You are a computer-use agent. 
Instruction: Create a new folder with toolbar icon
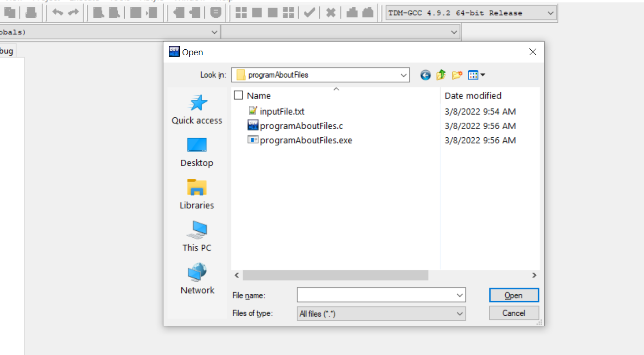click(457, 75)
